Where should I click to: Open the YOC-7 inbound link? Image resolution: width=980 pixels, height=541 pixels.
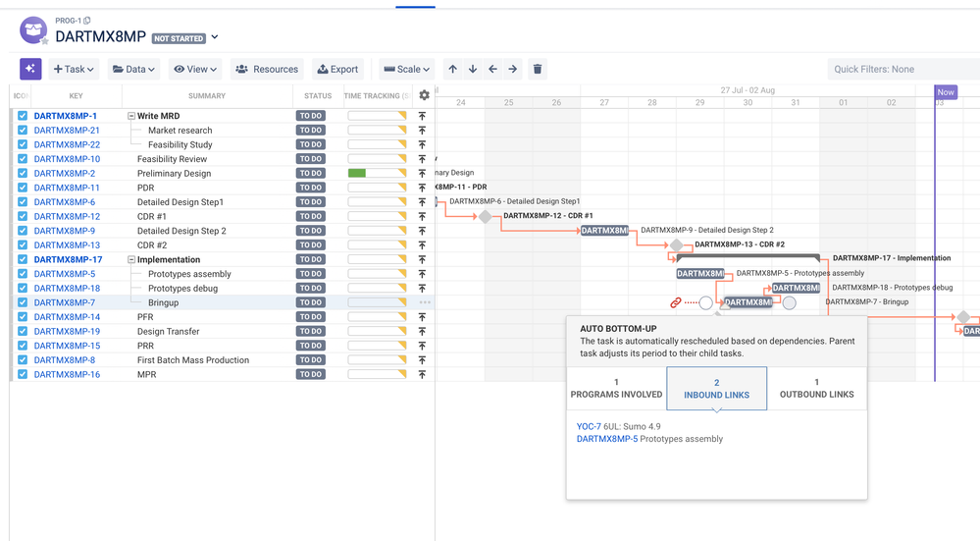tap(589, 426)
